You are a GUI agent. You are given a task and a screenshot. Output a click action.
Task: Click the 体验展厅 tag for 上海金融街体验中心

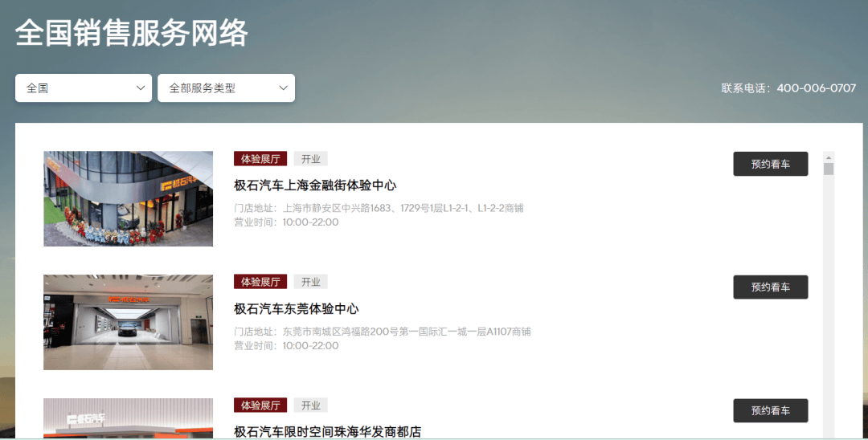coord(260,159)
